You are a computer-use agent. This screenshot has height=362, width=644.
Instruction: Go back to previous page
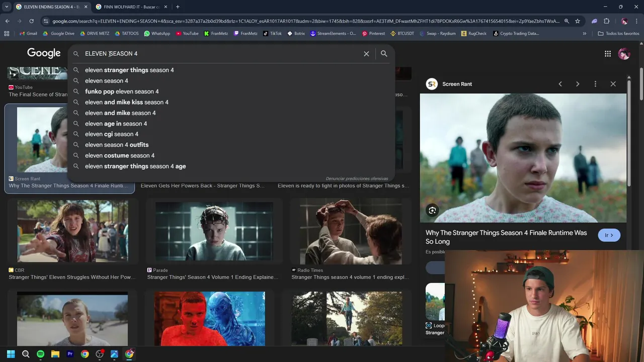7,21
